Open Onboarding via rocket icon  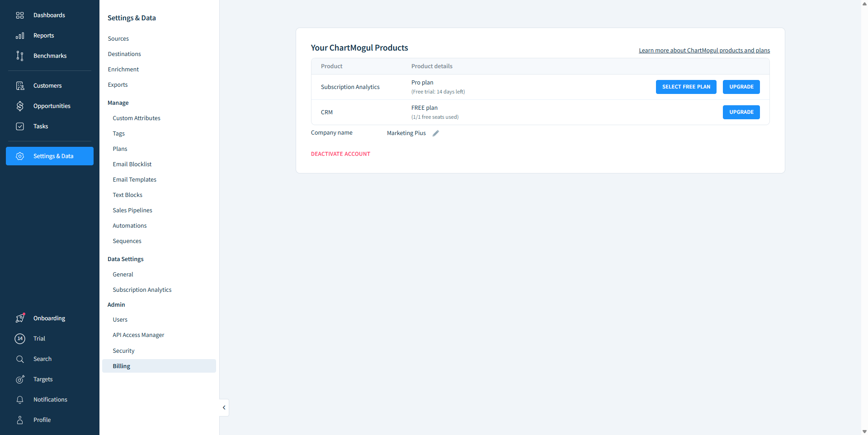click(x=20, y=318)
